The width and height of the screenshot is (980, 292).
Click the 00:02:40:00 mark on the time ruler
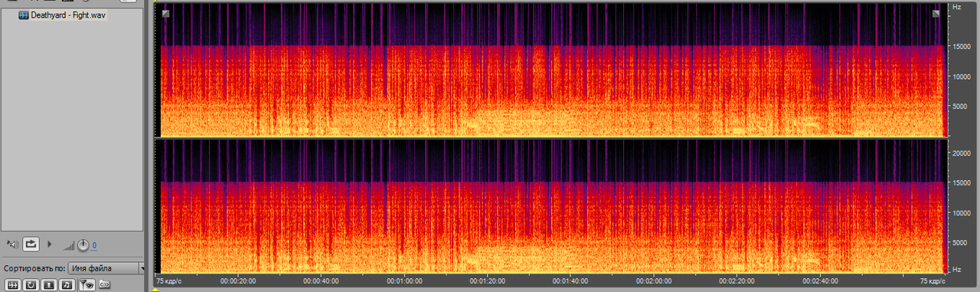pyautogui.click(x=820, y=281)
